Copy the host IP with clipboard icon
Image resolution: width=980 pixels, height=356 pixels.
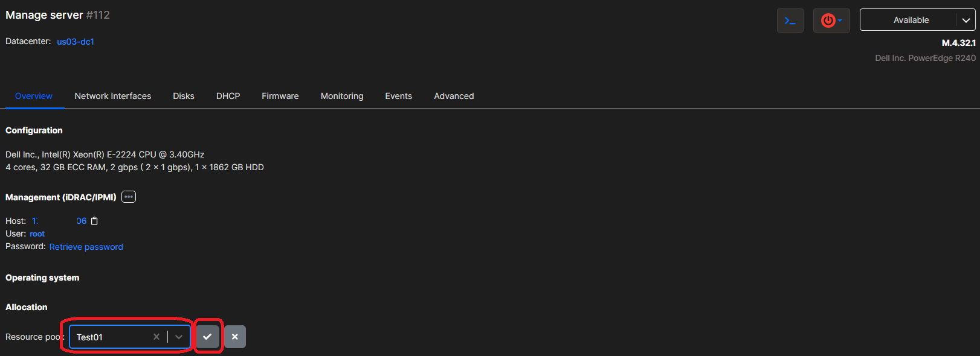(94, 221)
